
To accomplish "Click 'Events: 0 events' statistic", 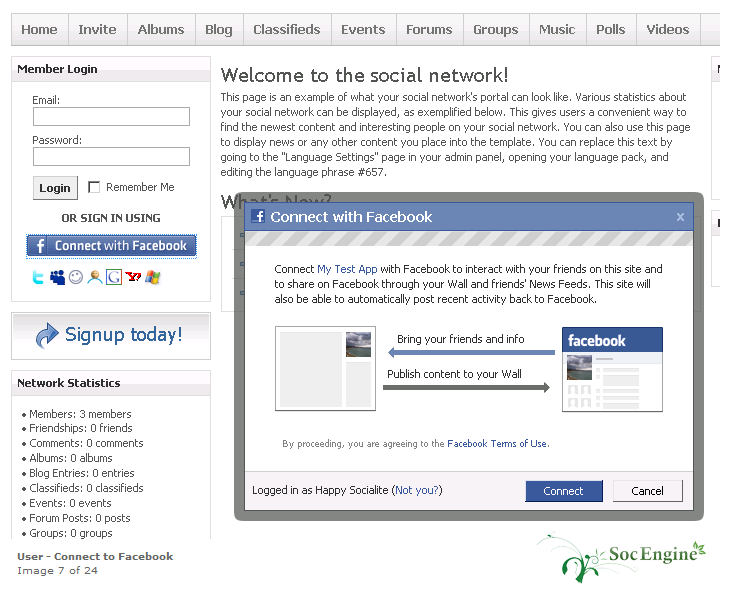I will (x=70, y=503).
